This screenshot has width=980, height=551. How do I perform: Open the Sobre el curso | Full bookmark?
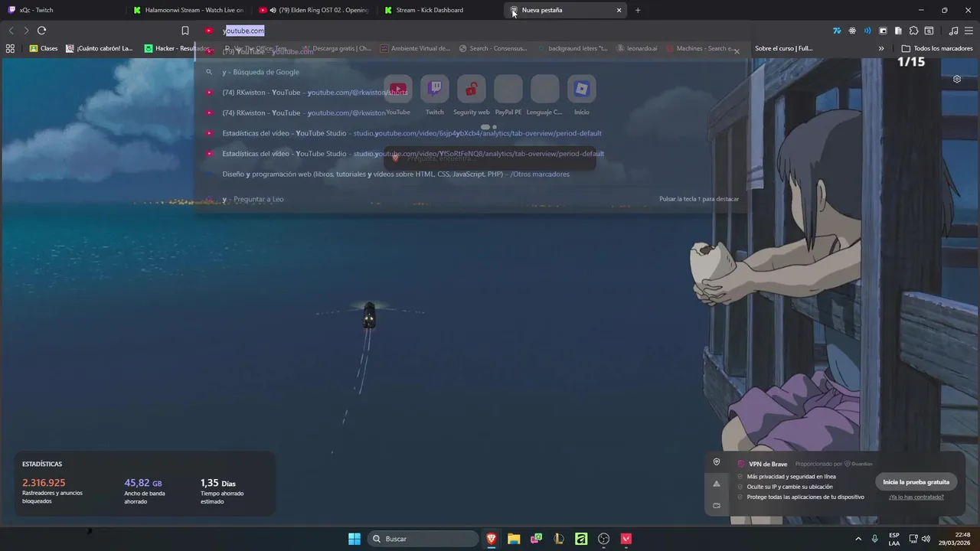click(x=784, y=48)
